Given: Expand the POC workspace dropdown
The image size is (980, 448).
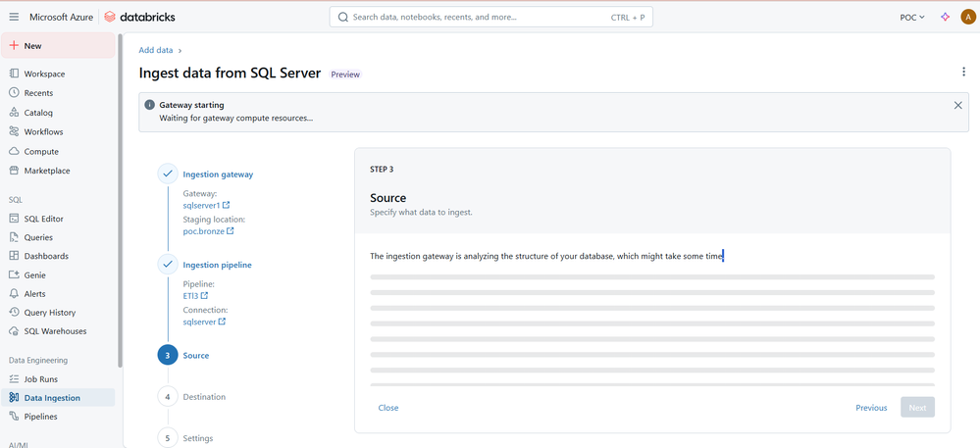Looking at the screenshot, I should pos(912,17).
